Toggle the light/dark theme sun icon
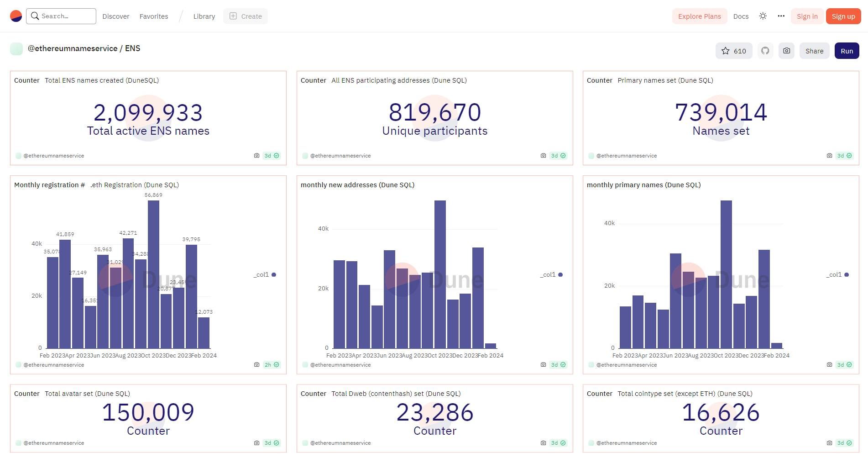 coord(763,16)
